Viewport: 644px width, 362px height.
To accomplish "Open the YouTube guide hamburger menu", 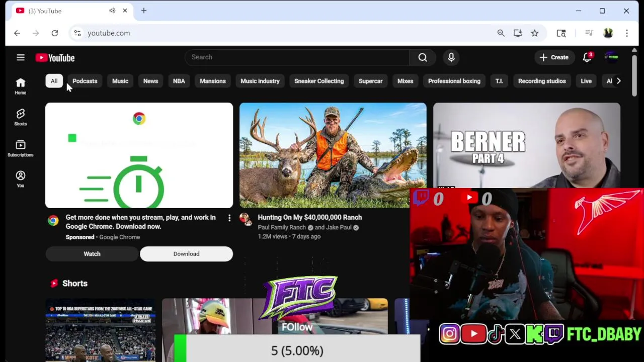I will click(x=21, y=58).
